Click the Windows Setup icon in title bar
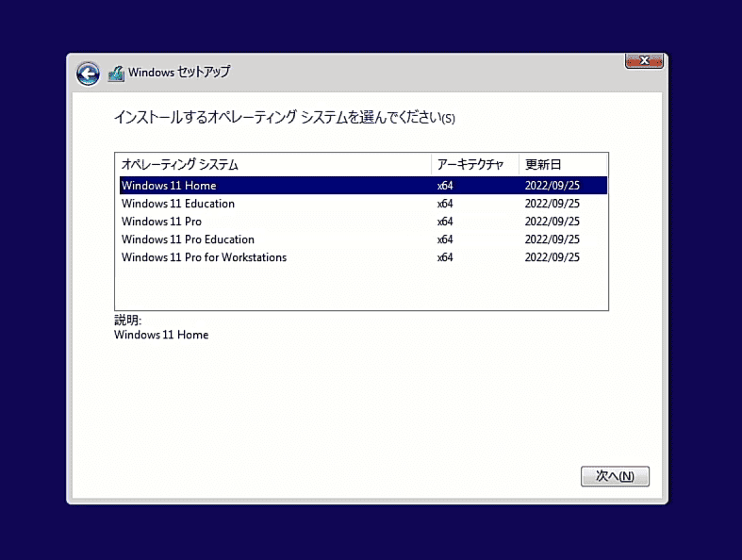The width and height of the screenshot is (742, 560). pos(116,74)
